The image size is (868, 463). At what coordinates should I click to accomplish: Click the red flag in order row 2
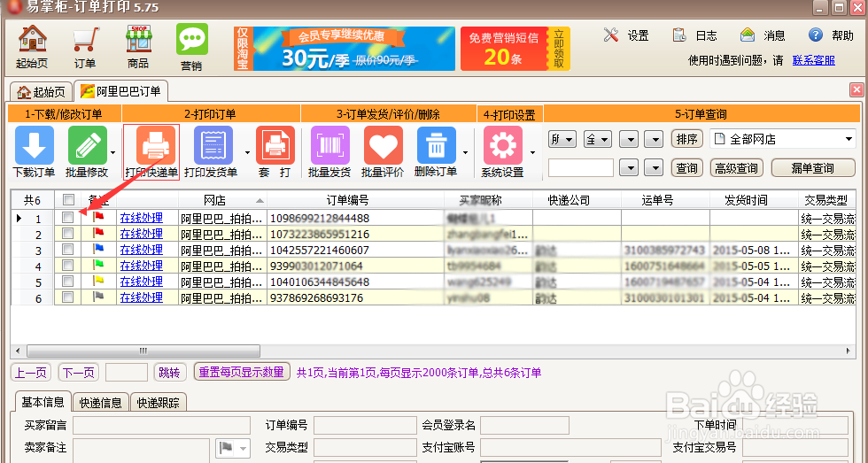tap(98, 233)
